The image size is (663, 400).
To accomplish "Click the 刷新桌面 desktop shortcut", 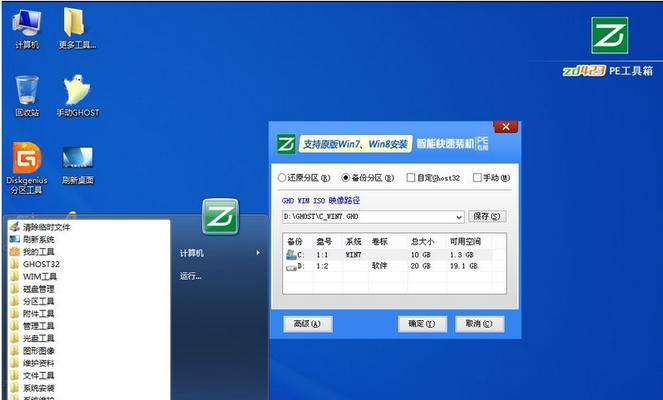I will (77, 166).
